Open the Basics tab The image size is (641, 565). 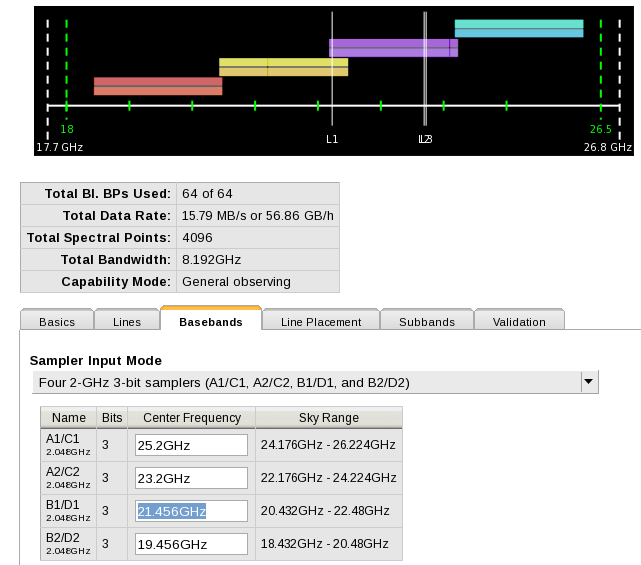coord(57,321)
